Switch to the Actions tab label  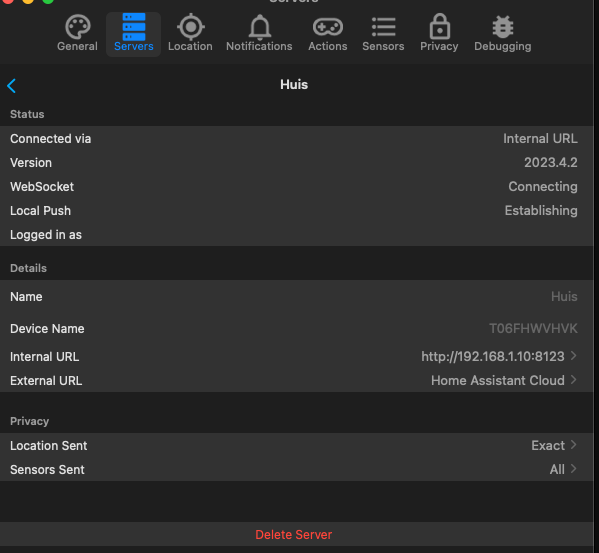coord(328,46)
